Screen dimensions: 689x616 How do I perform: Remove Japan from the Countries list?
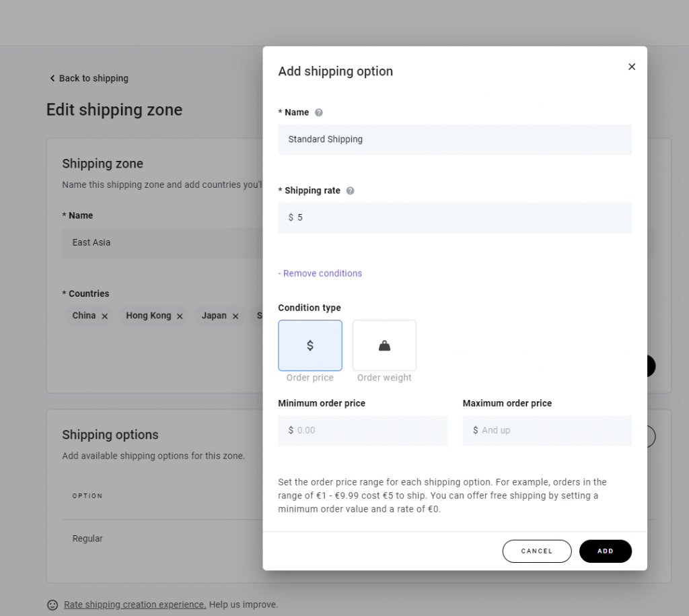pyautogui.click(x=235, y=315)
